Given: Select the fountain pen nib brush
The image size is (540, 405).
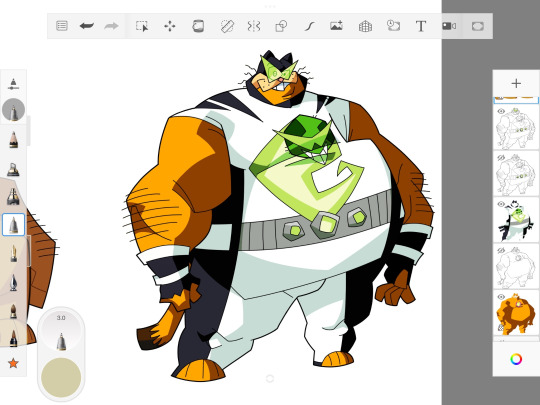Looking at the screenshot, I should pos(13,282).
